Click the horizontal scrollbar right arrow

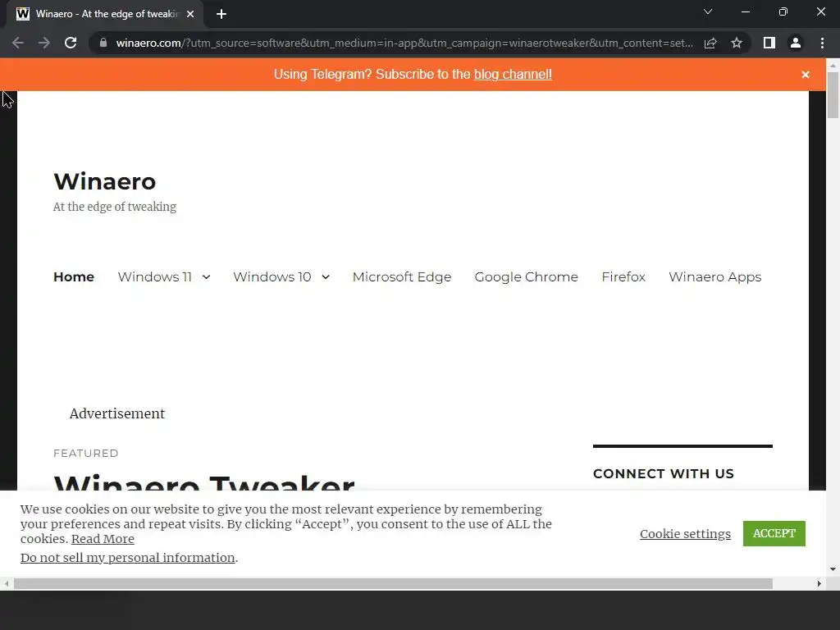[x=819, y=583]
